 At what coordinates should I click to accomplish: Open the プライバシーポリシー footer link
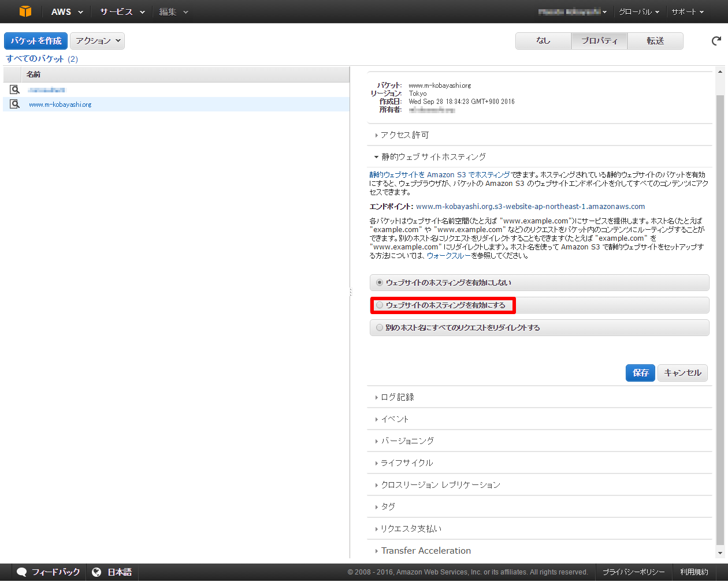[x=634, y=572]
